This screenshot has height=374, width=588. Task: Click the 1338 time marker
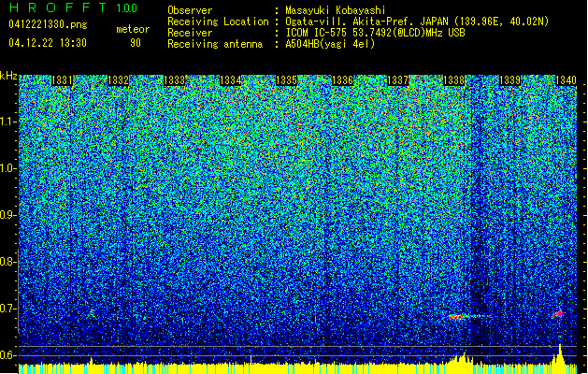click(x=453, y=80)
